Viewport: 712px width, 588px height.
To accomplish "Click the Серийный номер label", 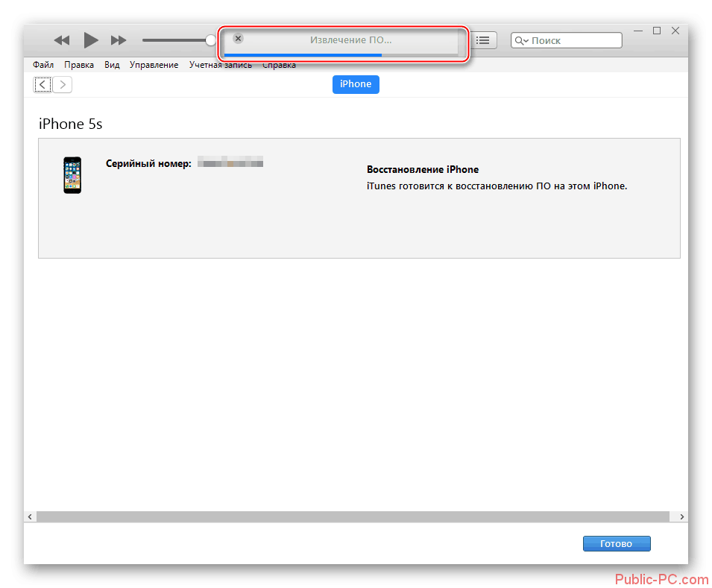I will click(x=148, y=163).
